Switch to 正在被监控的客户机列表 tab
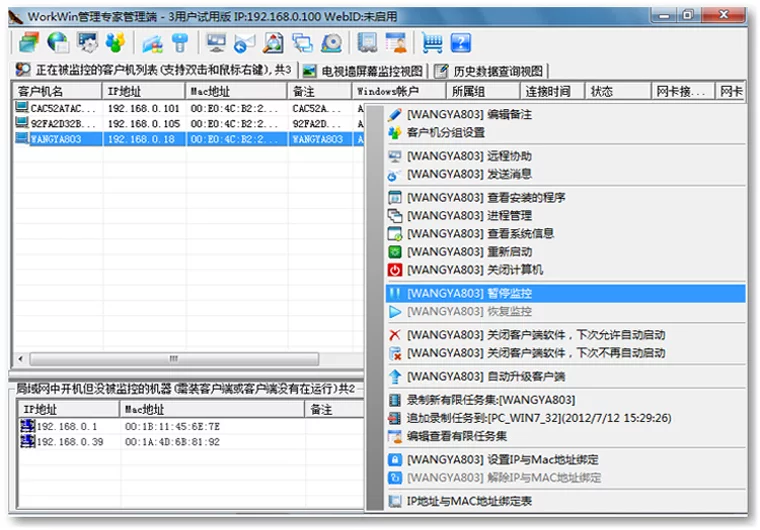 [x=154, y=70]
